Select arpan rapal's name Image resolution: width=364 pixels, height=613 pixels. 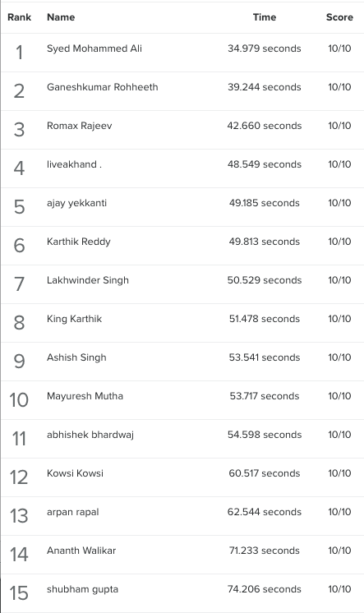pos(73,512)
